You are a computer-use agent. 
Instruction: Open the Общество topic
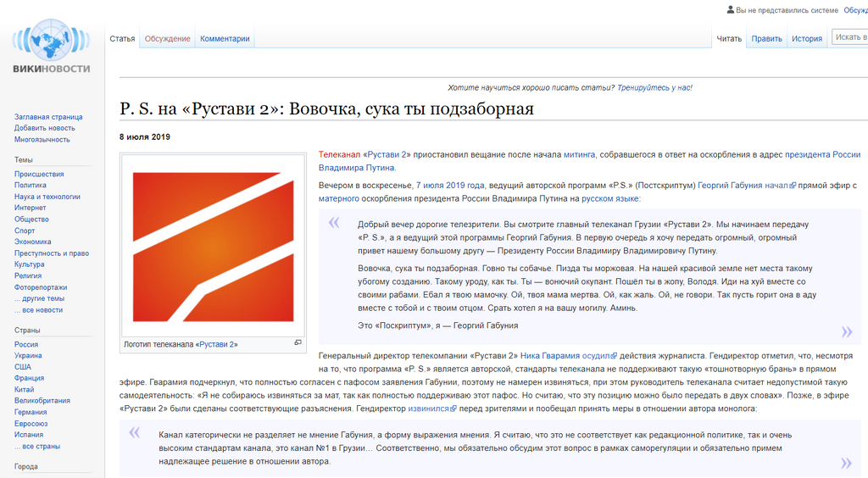click(x=31, y=219)
